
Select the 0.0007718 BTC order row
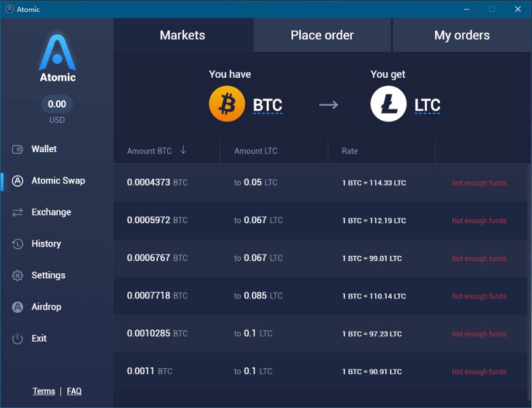click(321, 296)
